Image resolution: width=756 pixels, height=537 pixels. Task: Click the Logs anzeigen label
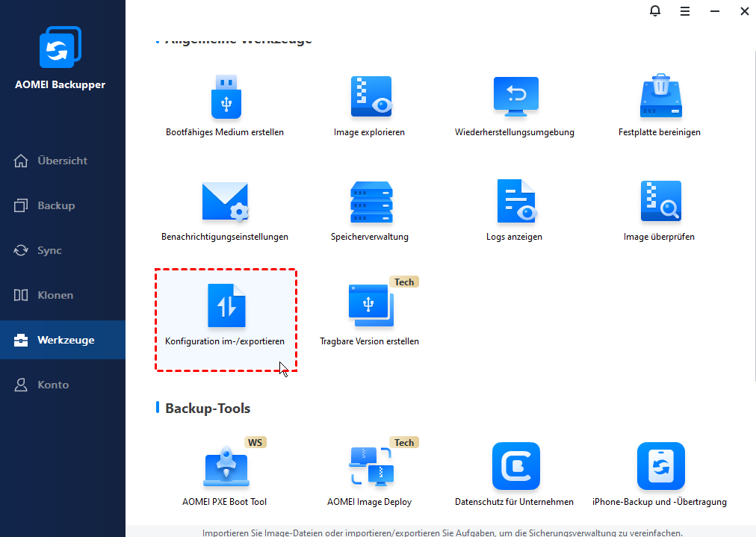pyautogui.click(x=514, y=237)
